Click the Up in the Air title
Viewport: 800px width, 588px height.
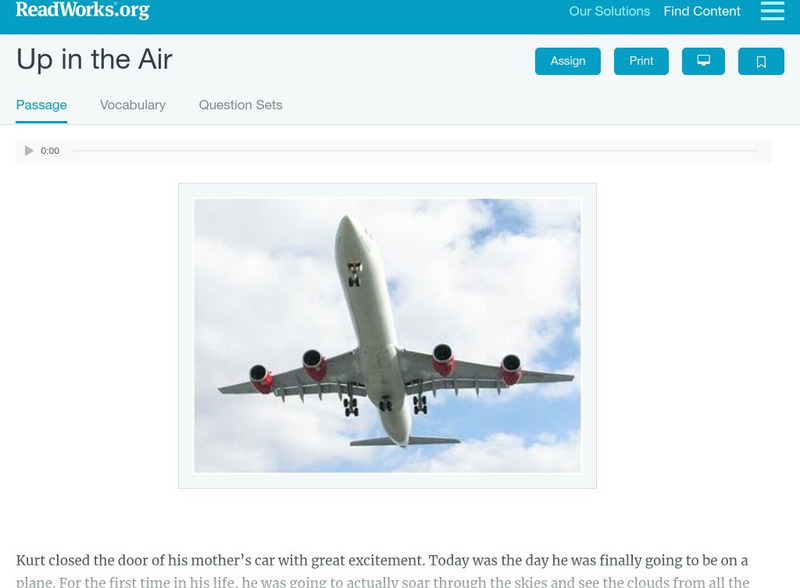pyautogui.click(x=94, y=59)
